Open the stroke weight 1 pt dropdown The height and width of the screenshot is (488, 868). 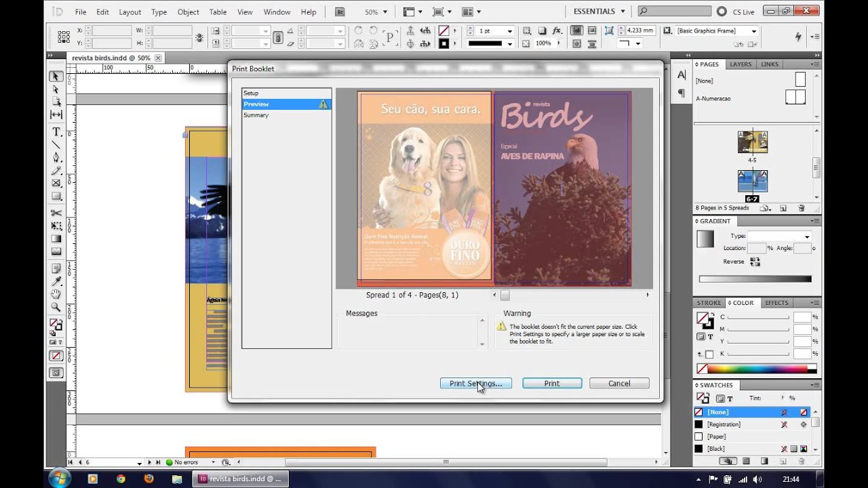point(509,31)
